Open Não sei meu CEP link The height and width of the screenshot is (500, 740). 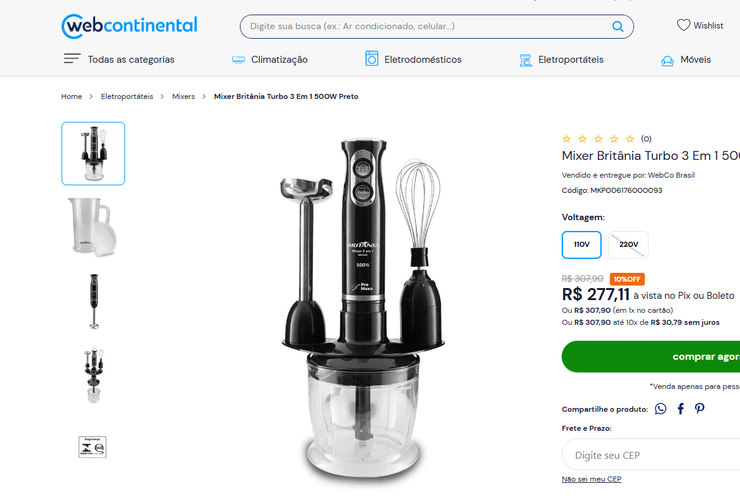point(591,479)
